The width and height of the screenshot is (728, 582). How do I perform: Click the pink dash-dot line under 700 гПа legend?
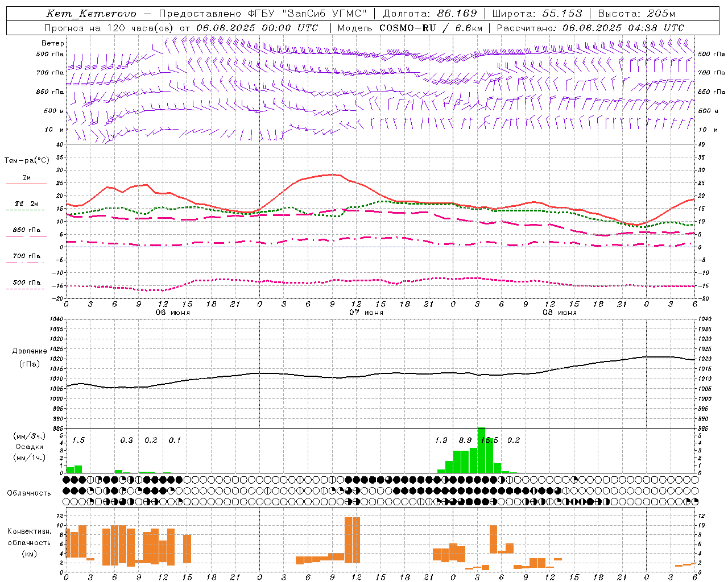tap(26, 263)
